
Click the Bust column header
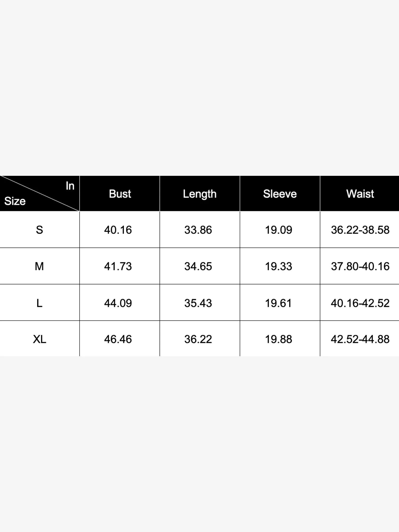pyautogui.click(x=120, y=194)
